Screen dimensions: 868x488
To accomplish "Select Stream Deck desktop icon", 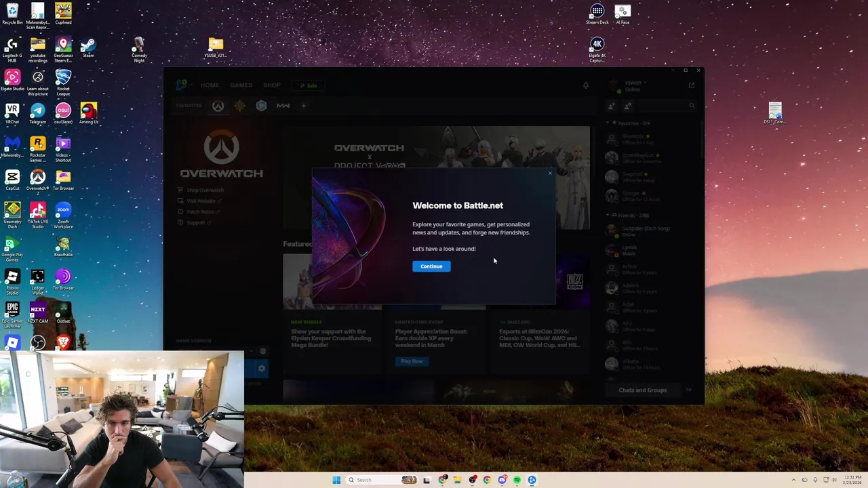I will (x=597, y=14).
